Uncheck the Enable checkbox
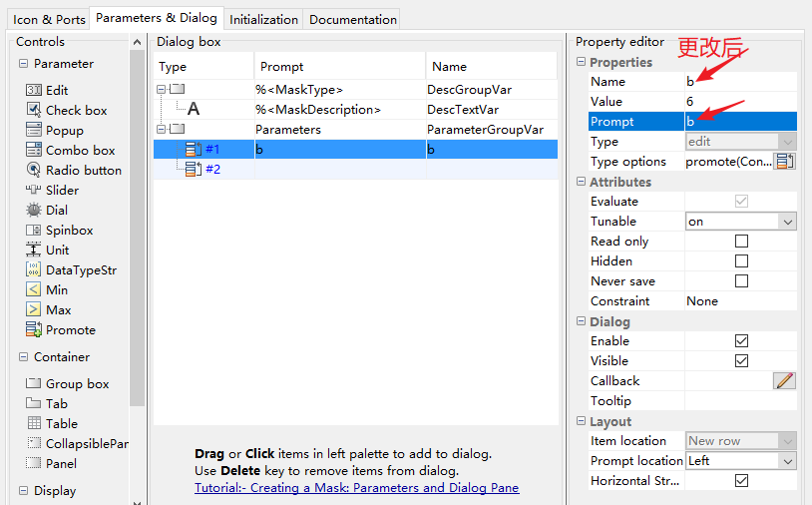This screenshot has height=505, width=812. point(741,340)
